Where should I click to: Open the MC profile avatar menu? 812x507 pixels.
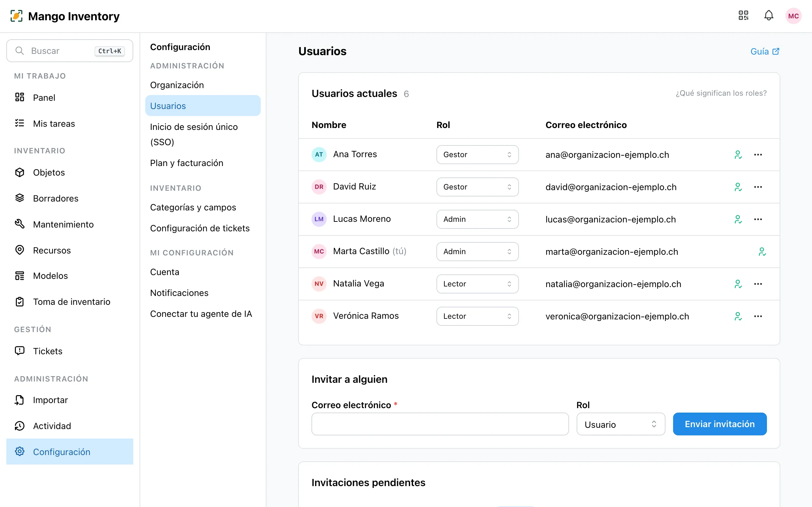[793, 16]
